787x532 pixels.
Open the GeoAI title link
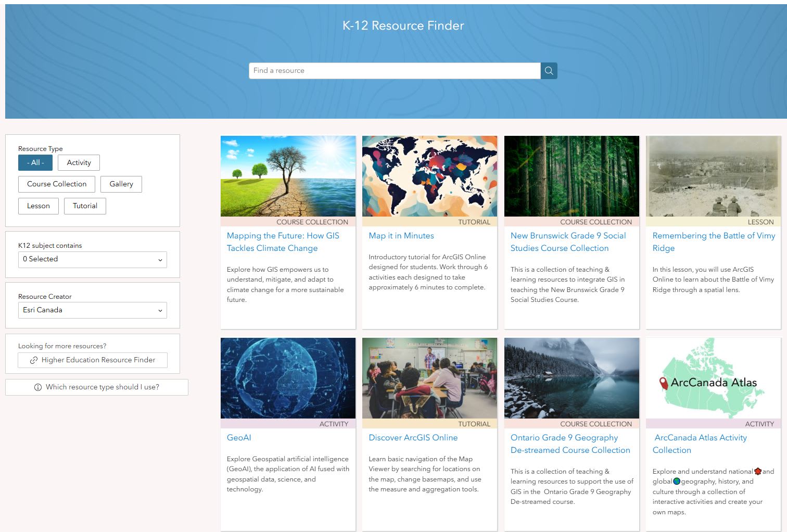pos(239,438)
